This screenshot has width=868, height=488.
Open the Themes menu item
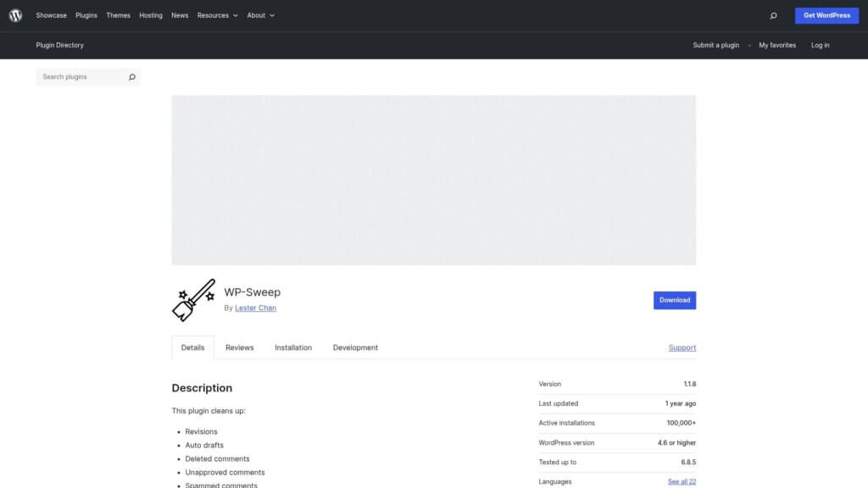click(x=118, y=15)
